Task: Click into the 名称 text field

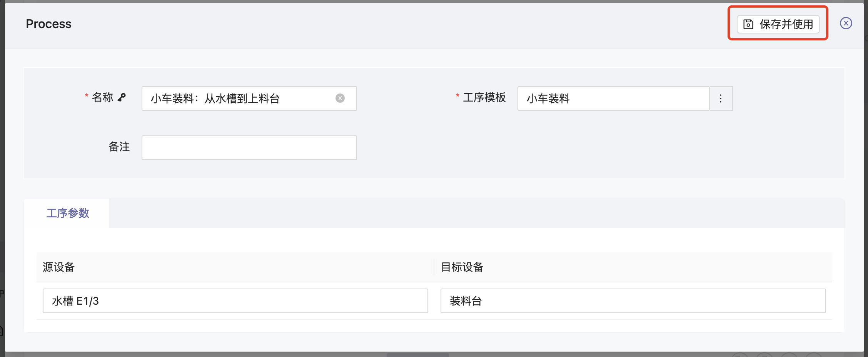Action: tap(239, 99)
